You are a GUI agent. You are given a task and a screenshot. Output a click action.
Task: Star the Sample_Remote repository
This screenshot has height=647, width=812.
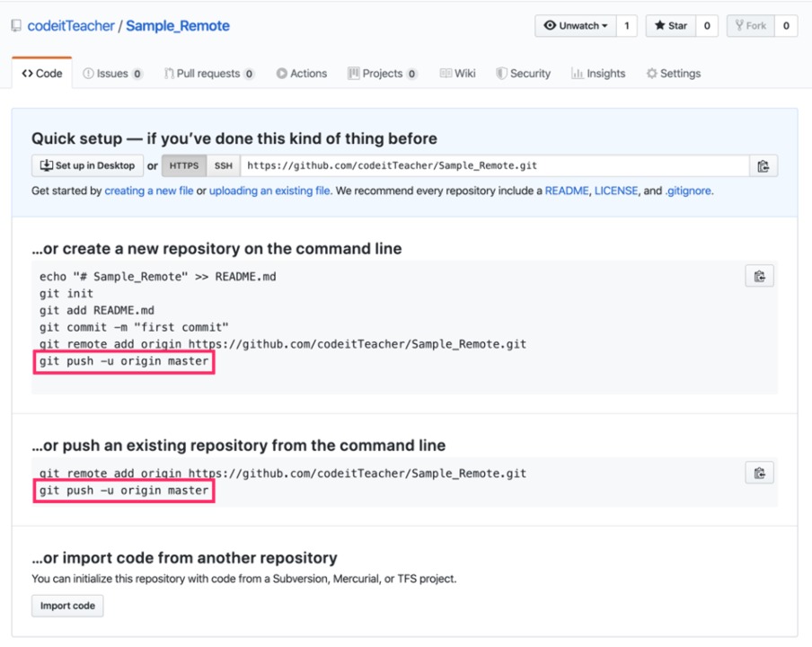(x=671, y=25)
